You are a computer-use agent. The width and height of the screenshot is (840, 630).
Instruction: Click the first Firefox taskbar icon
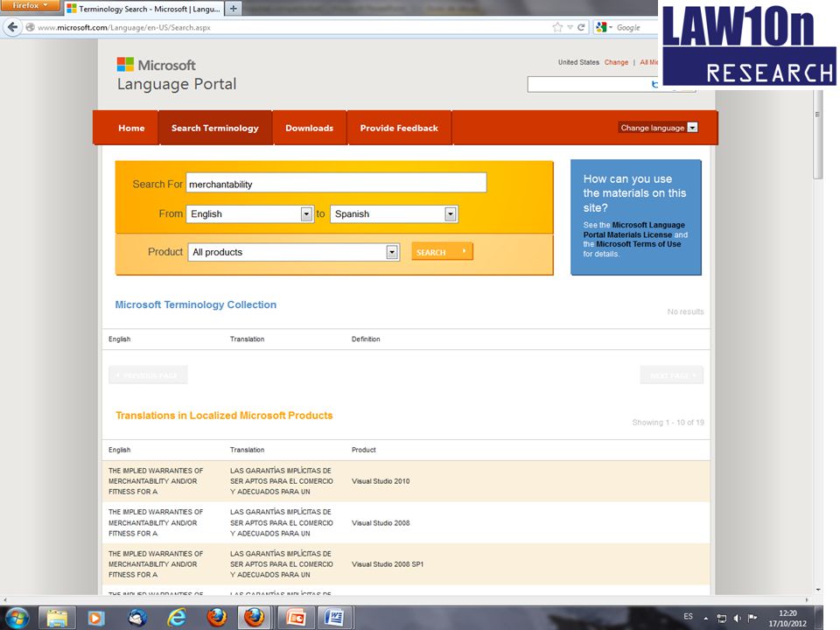point(216,619)
